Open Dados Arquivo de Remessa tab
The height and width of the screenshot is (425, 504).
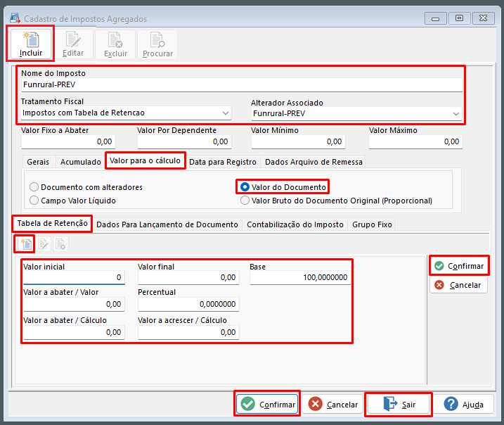click(x=314, y=162)
